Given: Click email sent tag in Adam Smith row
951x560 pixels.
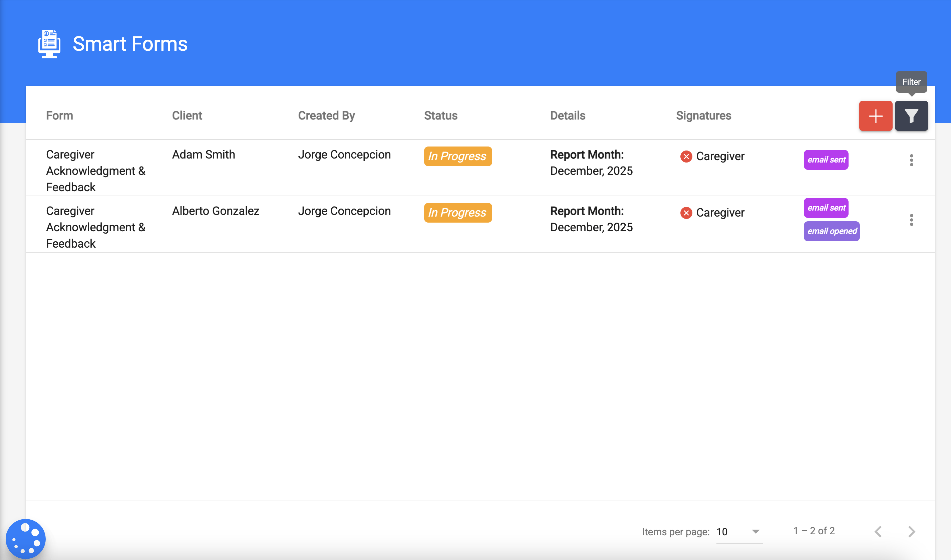Looking at the screenshot, I should coord(826,160).
